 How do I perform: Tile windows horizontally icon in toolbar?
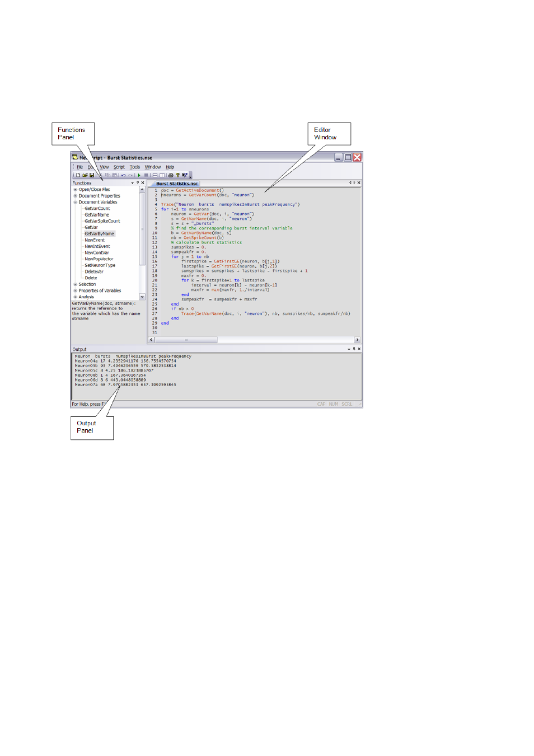click(155, 175)
